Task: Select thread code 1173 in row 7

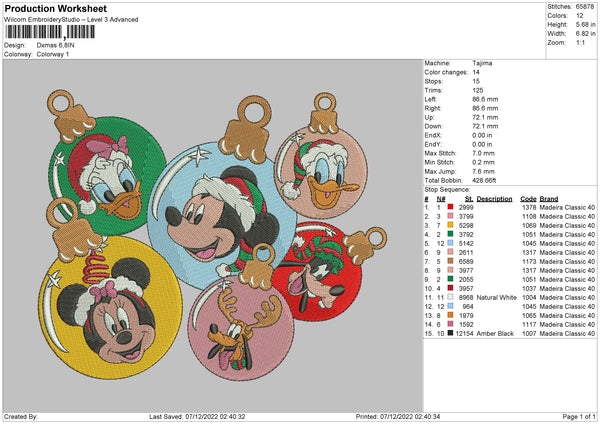Action: [529, 261]
